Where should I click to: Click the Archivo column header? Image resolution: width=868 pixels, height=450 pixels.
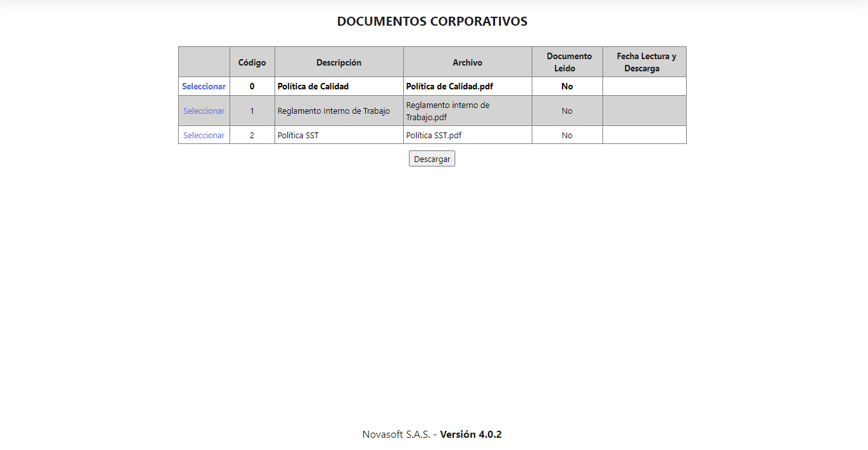point(467,62)
